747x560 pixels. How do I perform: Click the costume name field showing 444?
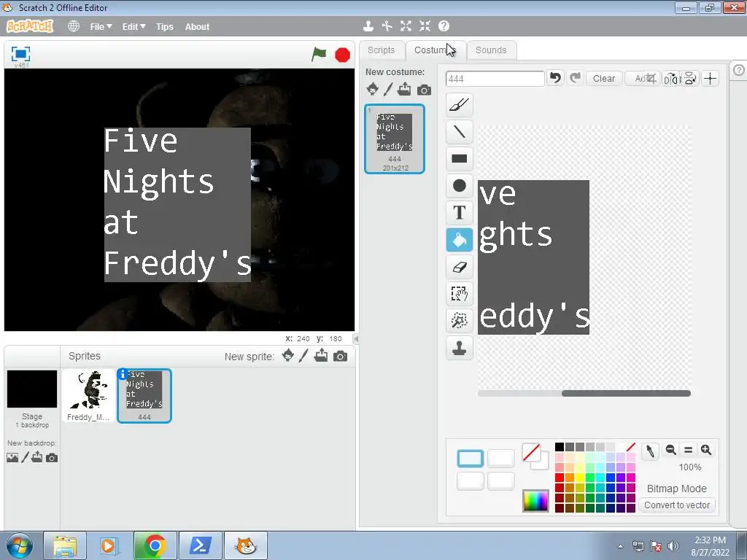point(495,79)
